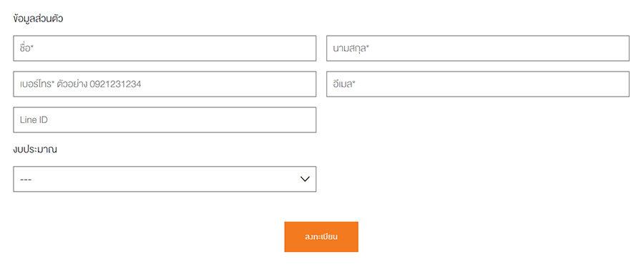Expand budget options via the down arrow
This screenshot has width=644, height=264.
point(304,179)
